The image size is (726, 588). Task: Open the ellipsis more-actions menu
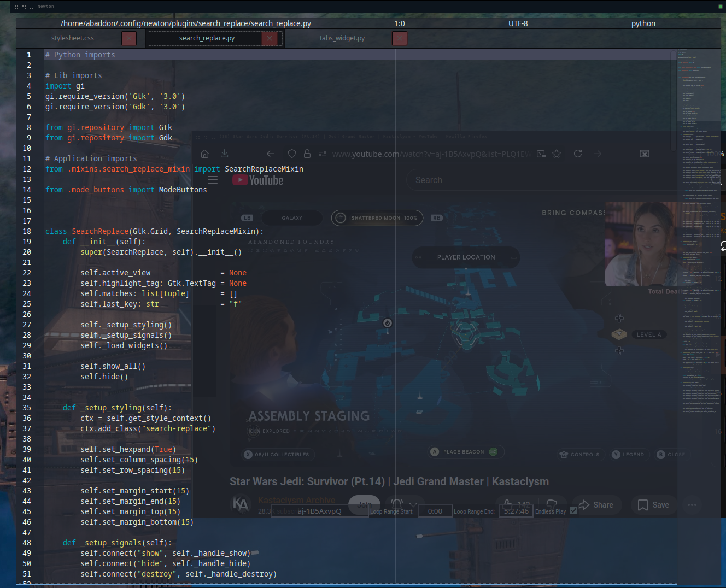pyautogui.click(x=692, y=505)
